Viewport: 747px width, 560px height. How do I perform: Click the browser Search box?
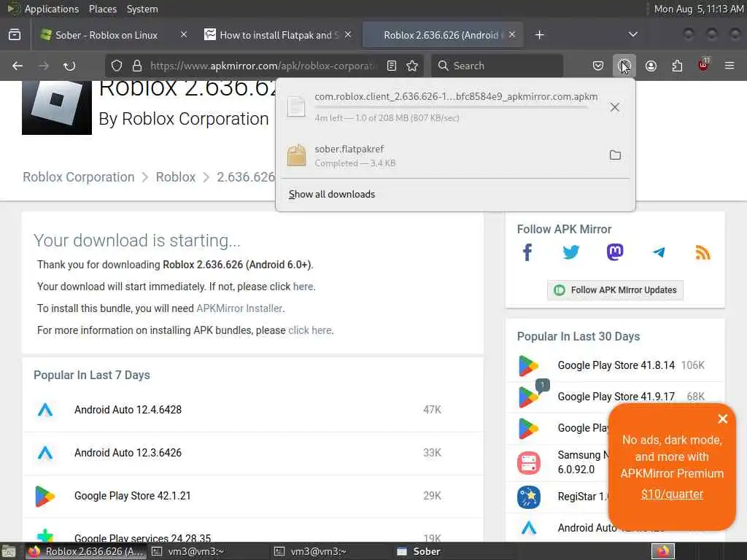498,66
